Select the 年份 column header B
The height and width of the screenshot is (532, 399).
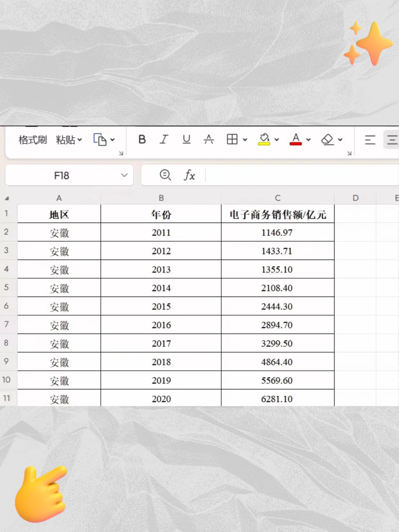pos(161,198)
